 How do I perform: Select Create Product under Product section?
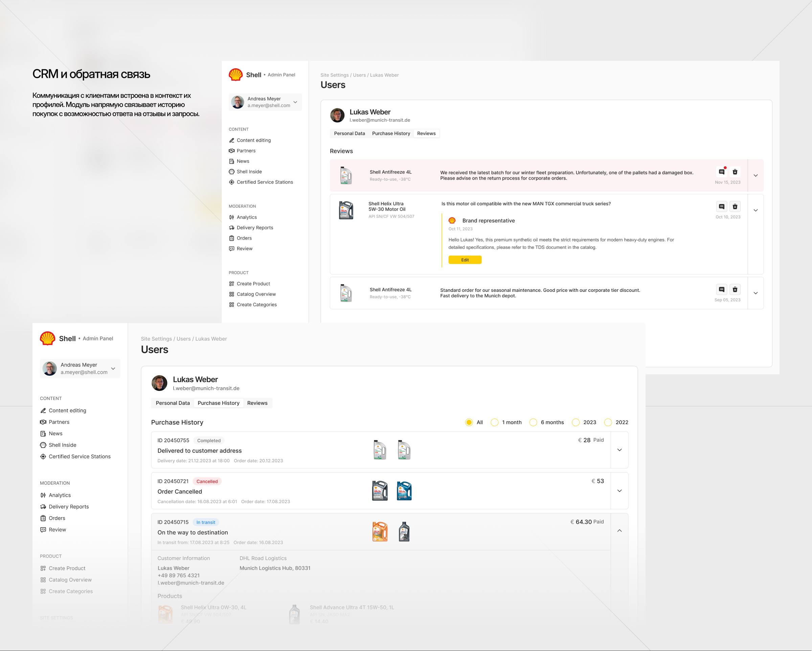point(253,283)
